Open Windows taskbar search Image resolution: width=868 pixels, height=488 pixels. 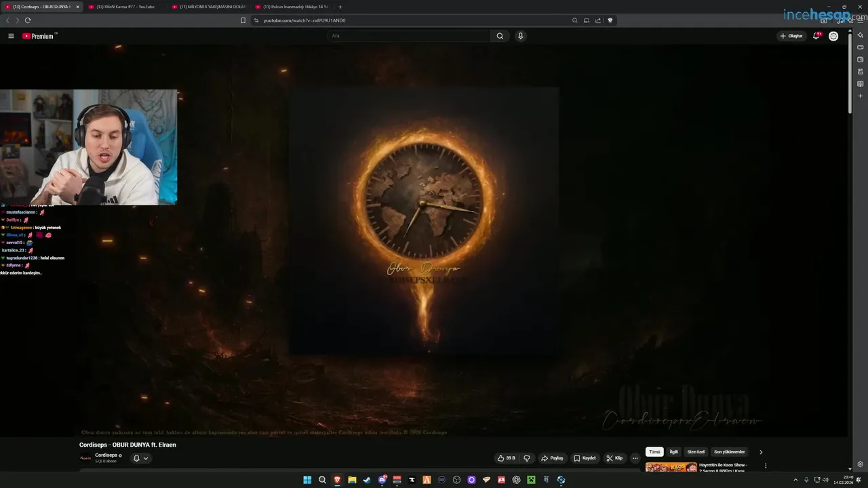(x=322, y=480)
